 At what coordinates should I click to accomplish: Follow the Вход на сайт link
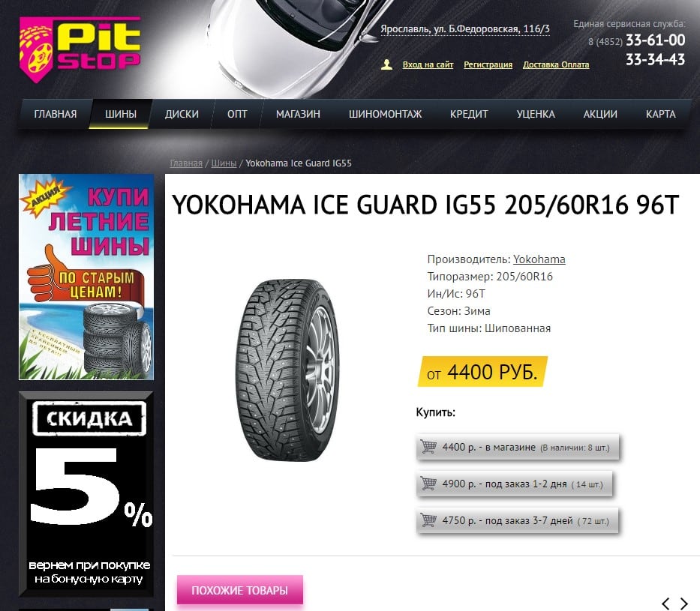coord(428,64)
